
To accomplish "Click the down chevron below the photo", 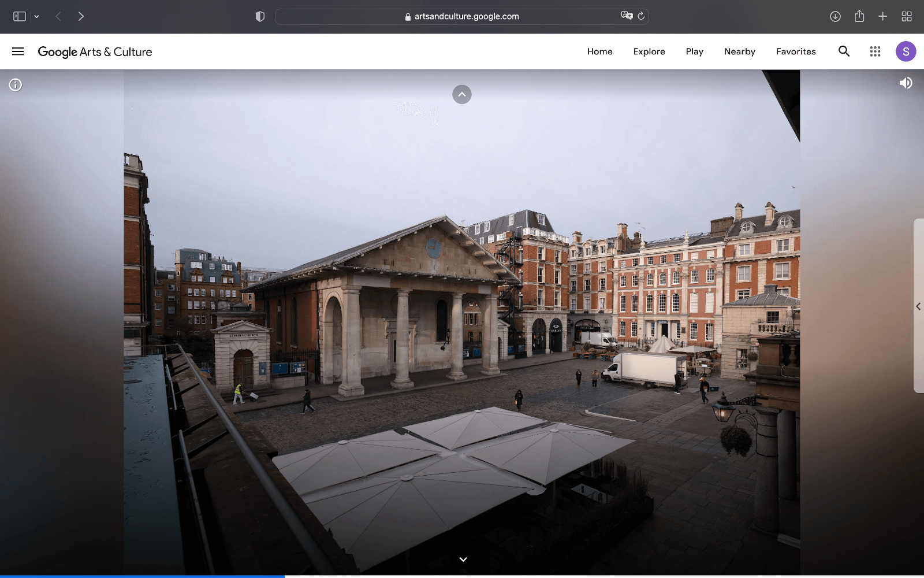I will tap(463, 560).
